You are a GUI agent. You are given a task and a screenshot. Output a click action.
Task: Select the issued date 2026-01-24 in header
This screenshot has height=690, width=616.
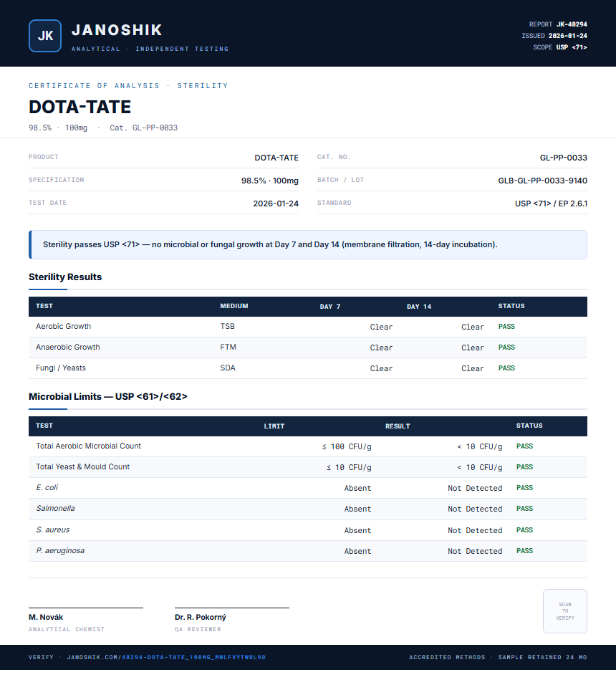(567, 36)
